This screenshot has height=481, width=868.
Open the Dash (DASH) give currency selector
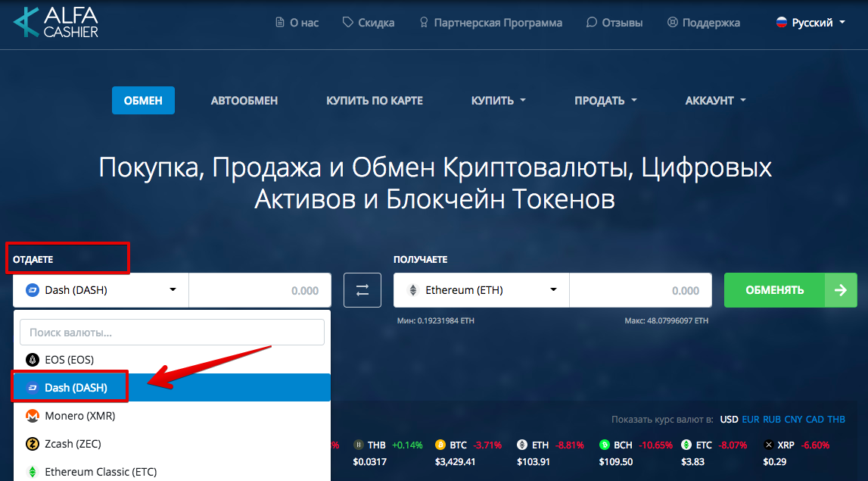click(101, 290)
